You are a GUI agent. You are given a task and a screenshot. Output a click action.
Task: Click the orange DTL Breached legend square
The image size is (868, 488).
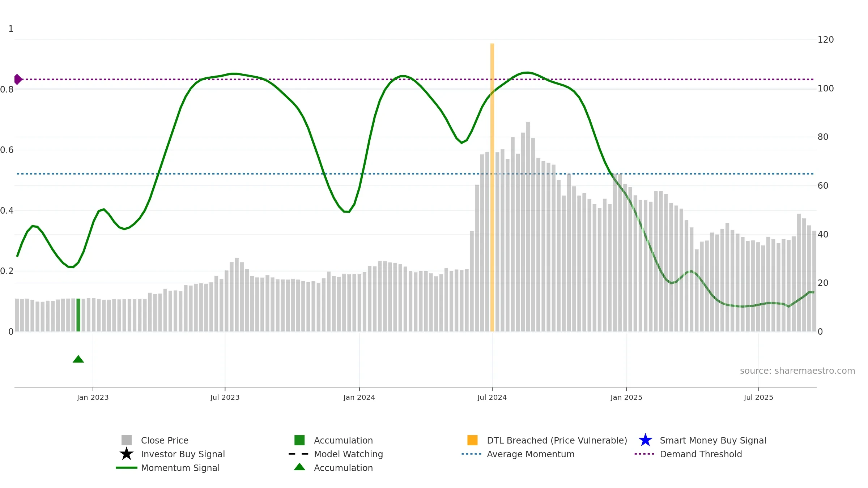472,440
